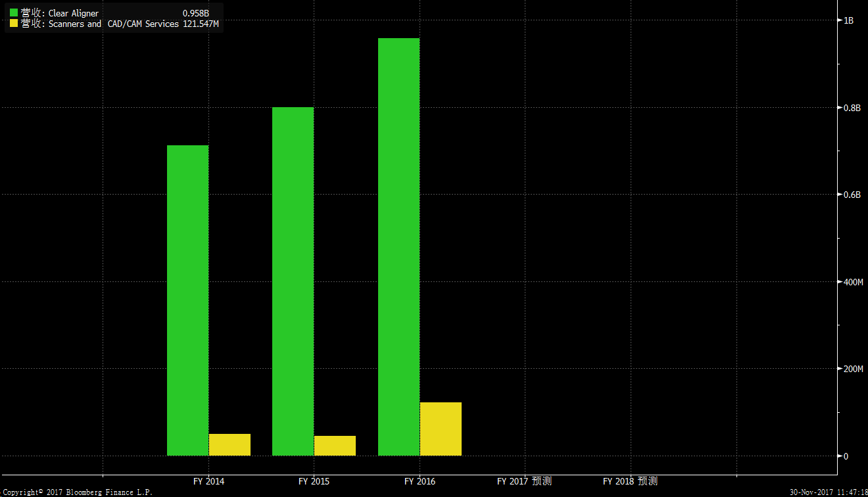The image size is (868, 497).
Task: Click the Bloomberg Finance copyright text
Action: coord(76,492)
